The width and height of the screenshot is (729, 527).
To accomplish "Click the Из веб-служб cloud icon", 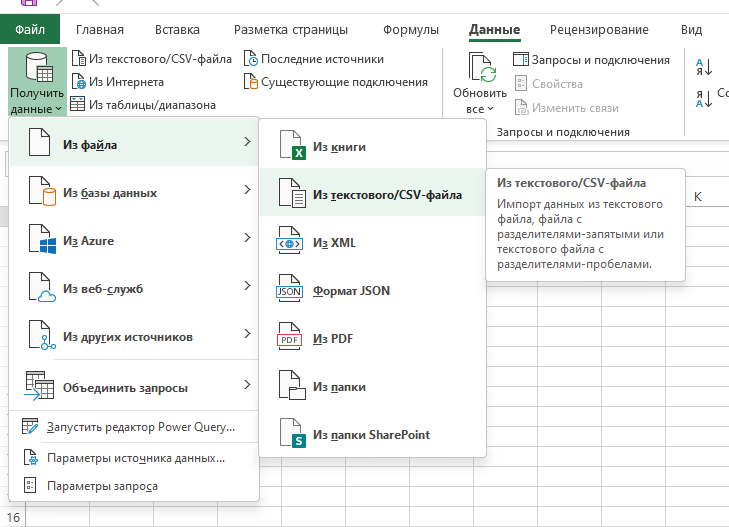I will [42, 287].
